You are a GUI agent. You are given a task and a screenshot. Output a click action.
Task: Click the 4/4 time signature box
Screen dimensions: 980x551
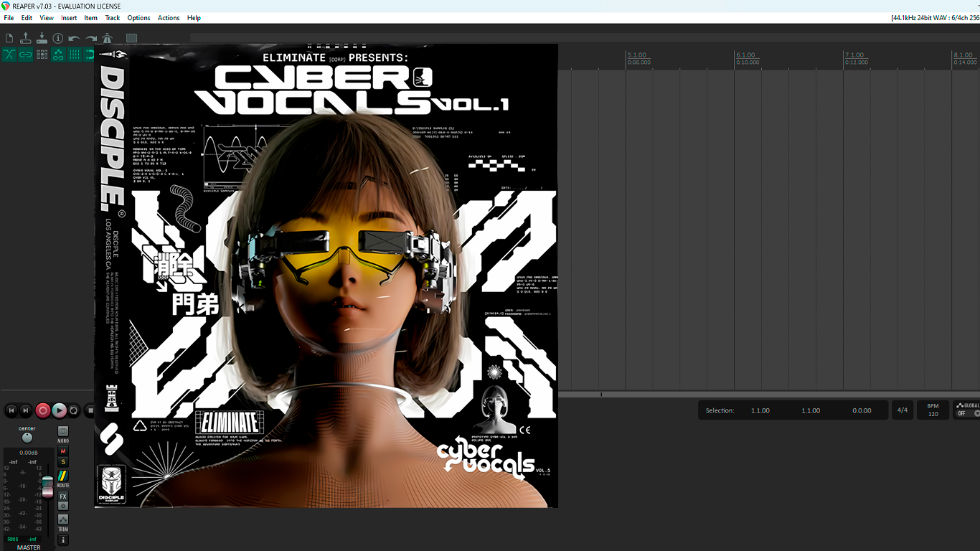[x=902, y=410]
